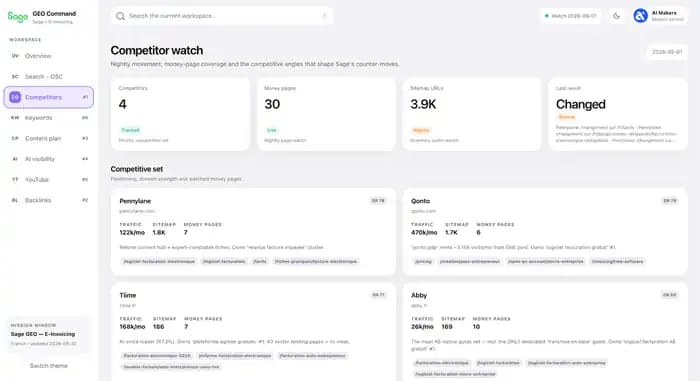Click the green Tracked badge
This screenshot has width=700, height=381.
pyautogui.click(x=130, y=130)
